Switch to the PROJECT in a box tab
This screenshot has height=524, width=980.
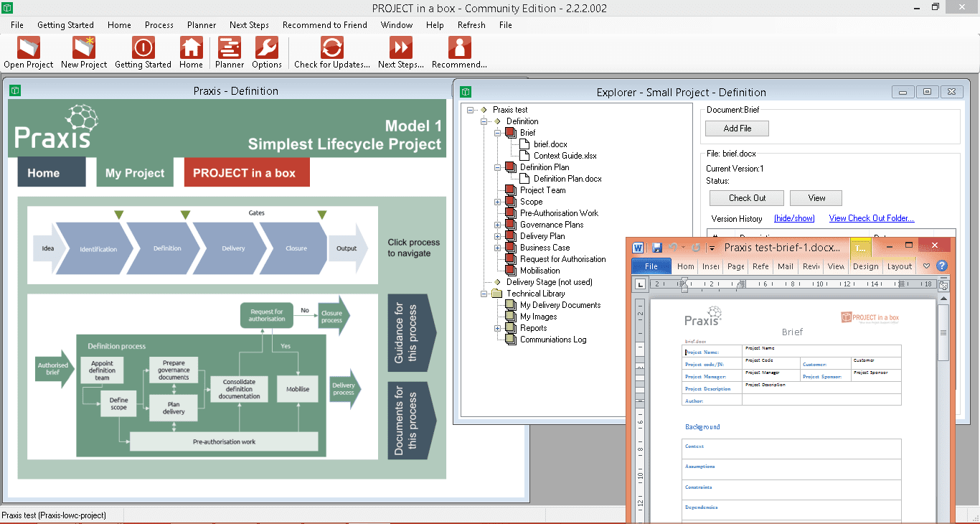[x=247, y=172]
